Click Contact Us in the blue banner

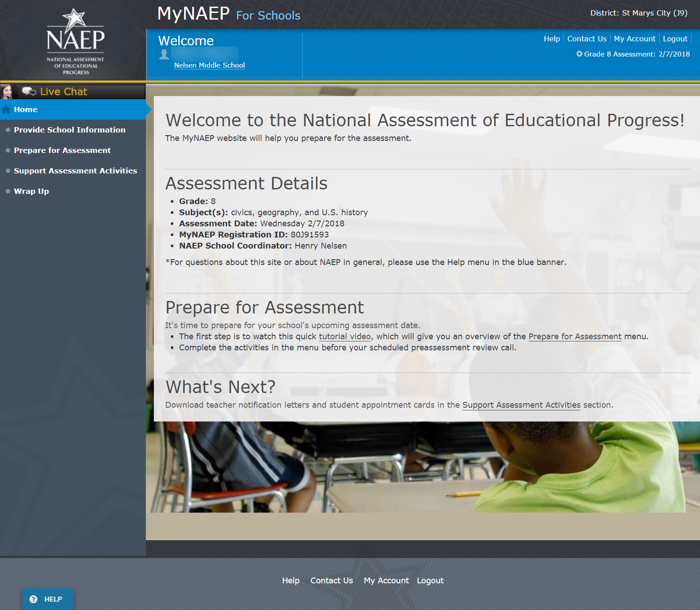click(587, 39)
